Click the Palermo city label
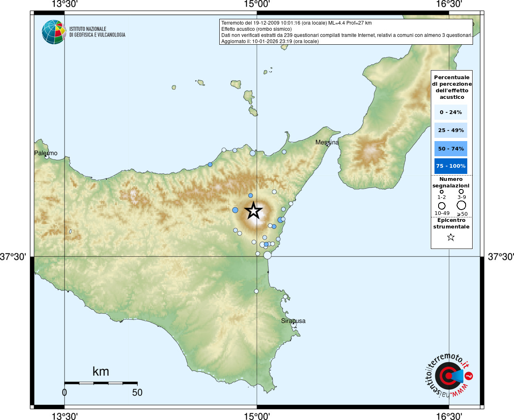Screen dimensions: 514x420 [46, 153]
